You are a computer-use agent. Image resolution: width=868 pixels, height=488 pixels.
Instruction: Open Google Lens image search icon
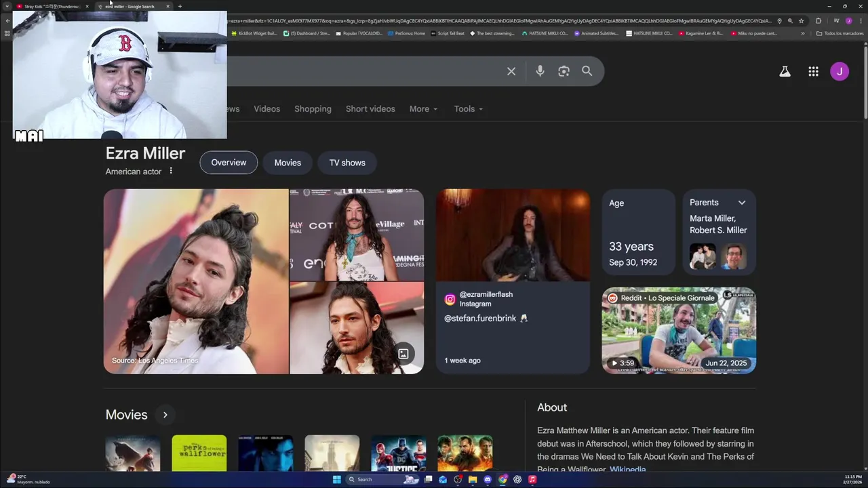(564, 71)
